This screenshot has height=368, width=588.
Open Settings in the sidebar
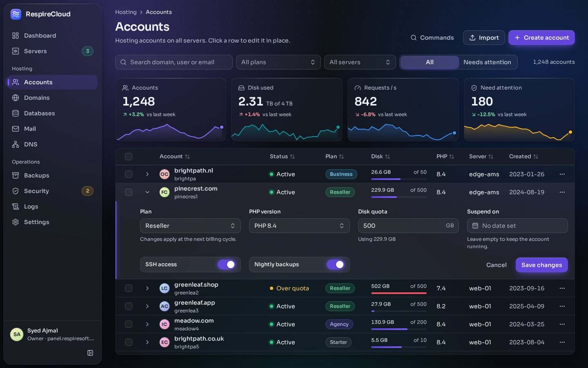click(x=53, y=222)
